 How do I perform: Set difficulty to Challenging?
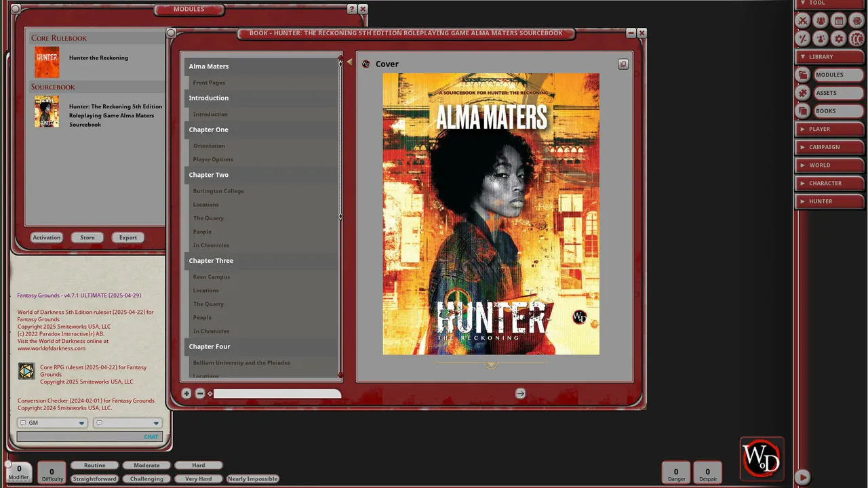pyautogui.click(x=146, y=479)
